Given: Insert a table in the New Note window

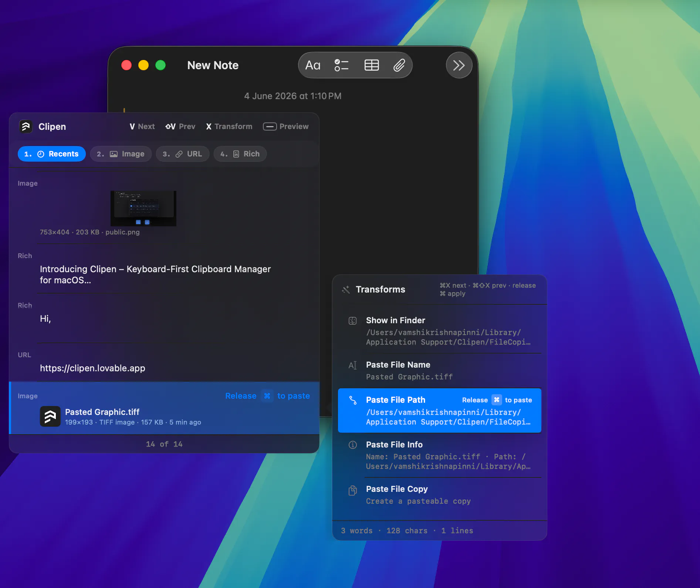Looking at the screenshot, I should point(372,65).
